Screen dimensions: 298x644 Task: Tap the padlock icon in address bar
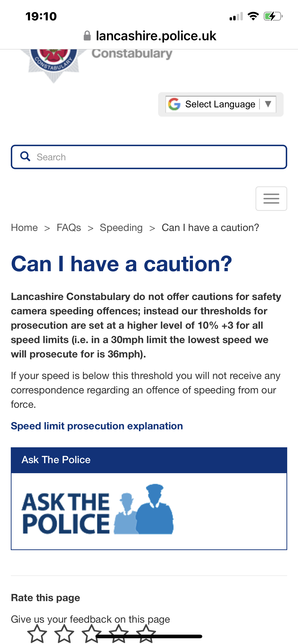(87, 36)
